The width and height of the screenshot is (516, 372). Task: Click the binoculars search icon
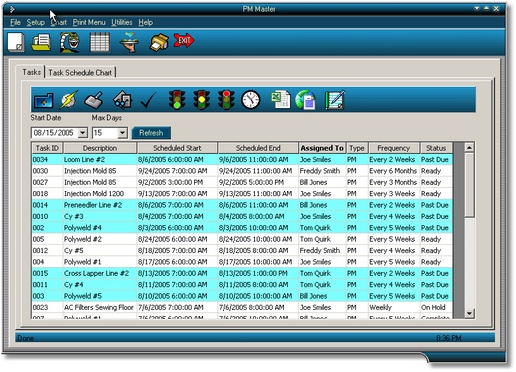pos(123,100)
